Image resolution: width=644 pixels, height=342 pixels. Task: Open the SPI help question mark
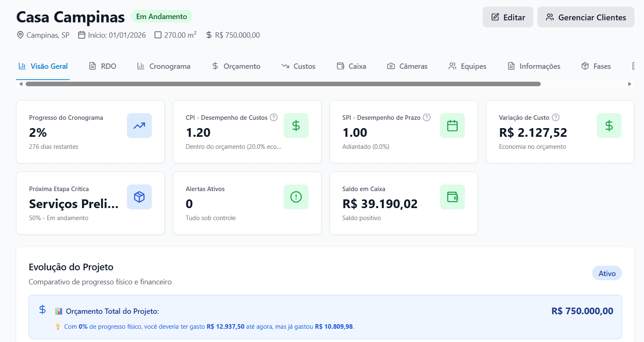[x=426, y=117]
